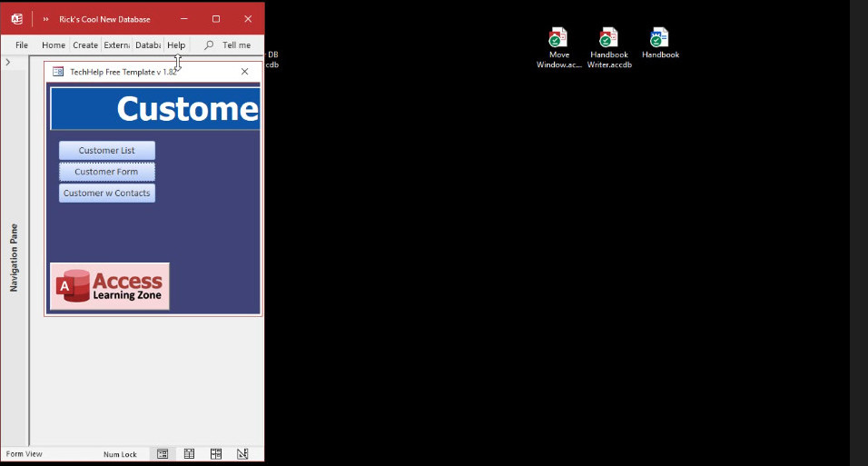Image resolution: width=868 pixels, height=466 pixels.
Task: Click the Tell me magnifier search icon
Action: coord(209,45)
